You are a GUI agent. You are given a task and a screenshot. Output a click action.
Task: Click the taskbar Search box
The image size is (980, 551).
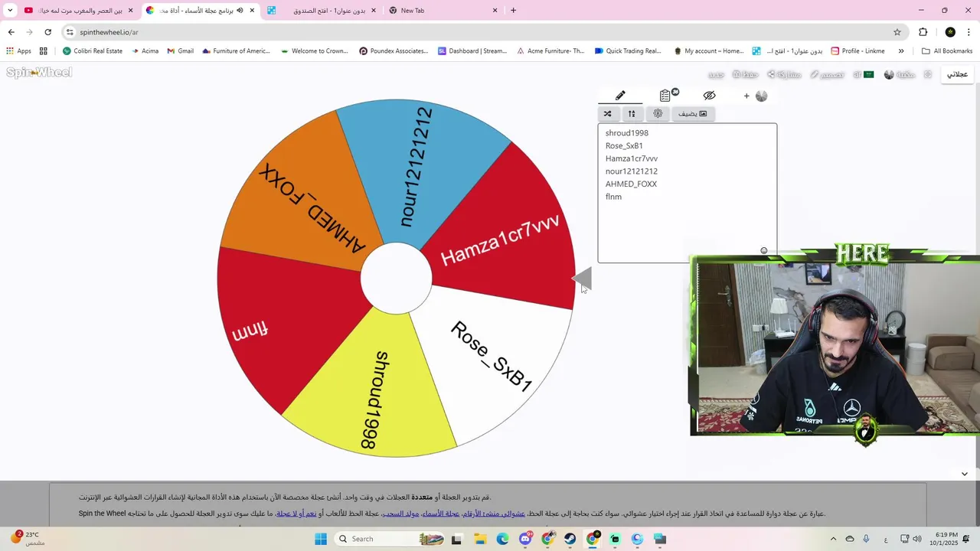389,539
